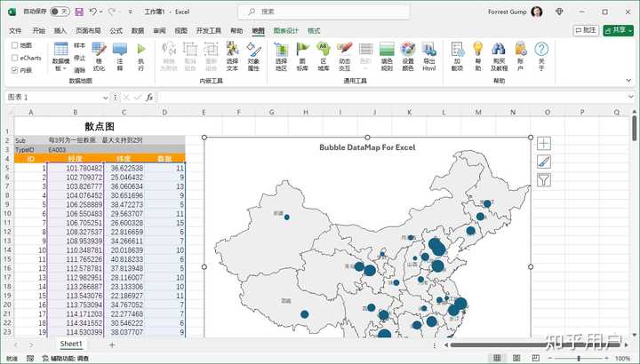Switch to the 页面布局 tab
Screen dimensions: 640x364
[x=88, y=30]
